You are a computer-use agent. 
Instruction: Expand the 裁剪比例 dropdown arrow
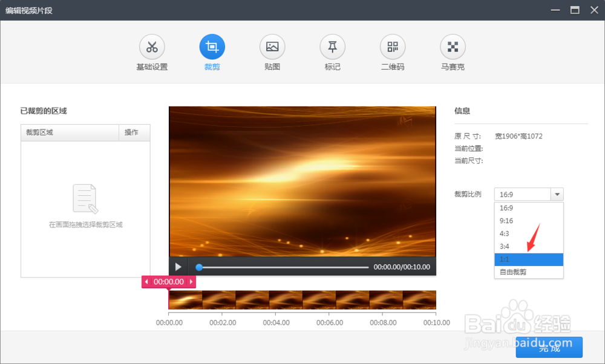557,194
